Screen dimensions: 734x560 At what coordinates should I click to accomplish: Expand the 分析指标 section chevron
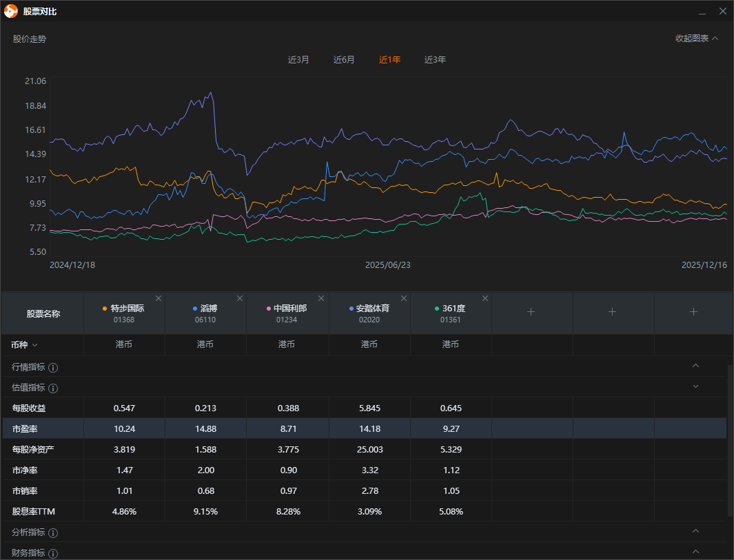[x=695, y=531]
